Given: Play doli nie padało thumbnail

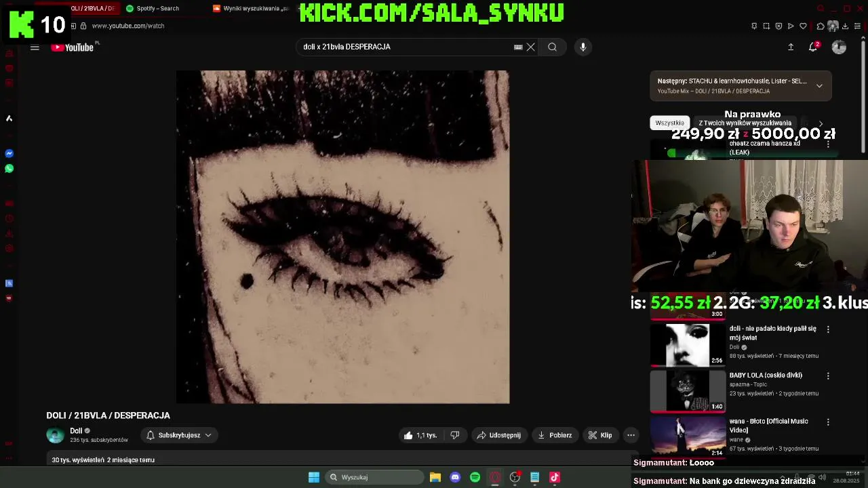Looking at the screenshot, I should [688, 345].
